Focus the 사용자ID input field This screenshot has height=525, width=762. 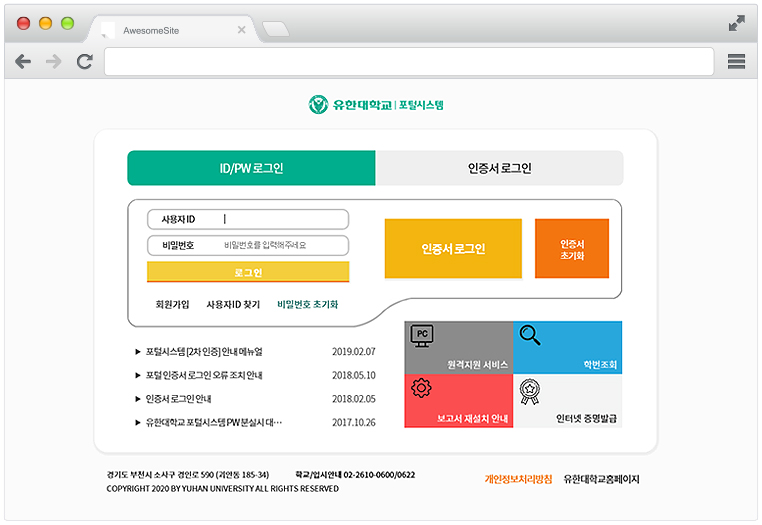(x=248, y=219)
